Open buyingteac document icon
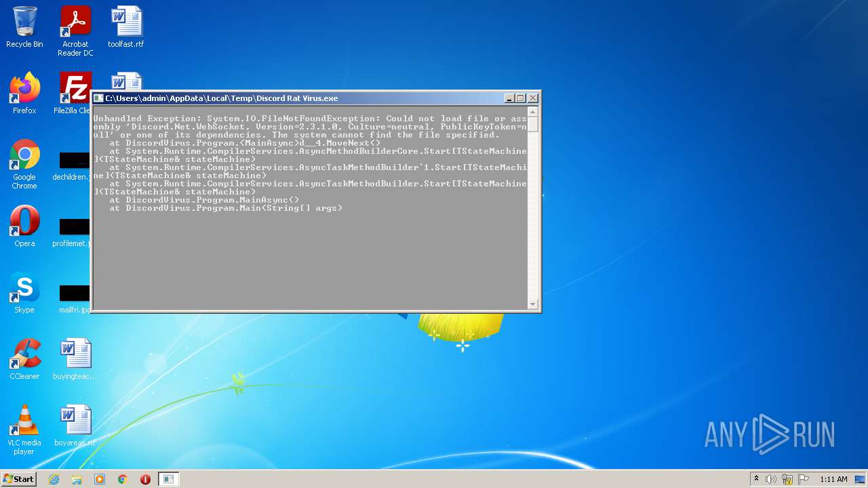868x488 pixels. 75,359
